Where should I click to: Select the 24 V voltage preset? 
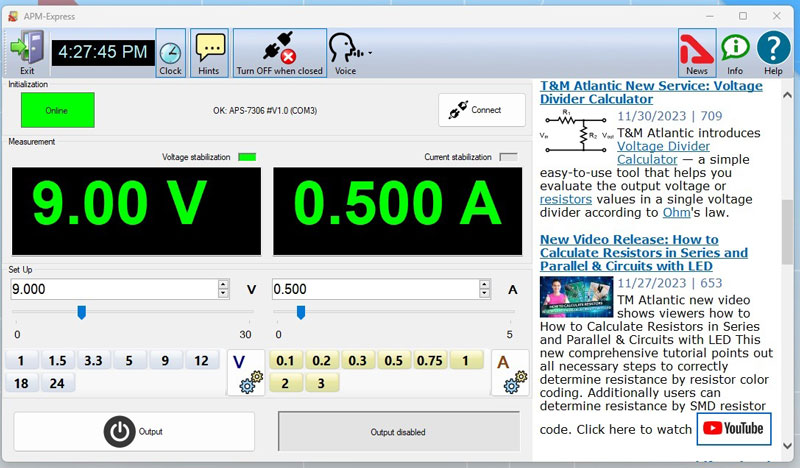tap(57, 383)
